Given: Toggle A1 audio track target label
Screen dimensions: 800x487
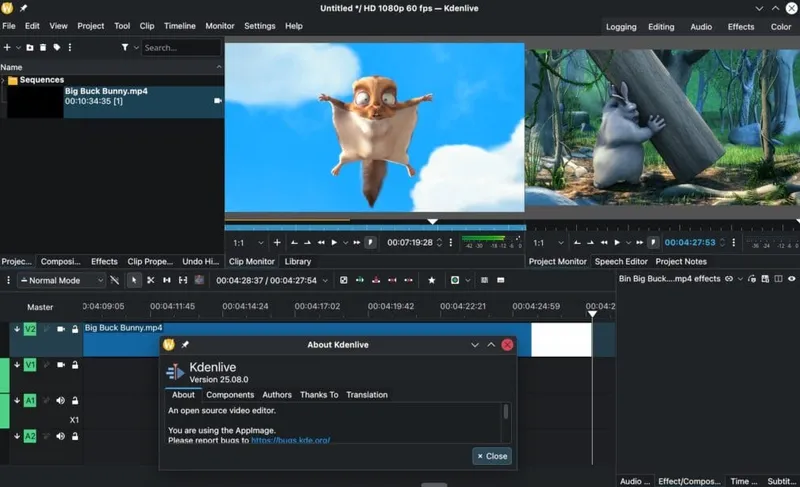Looking at the screenshot, I should 30,400.
